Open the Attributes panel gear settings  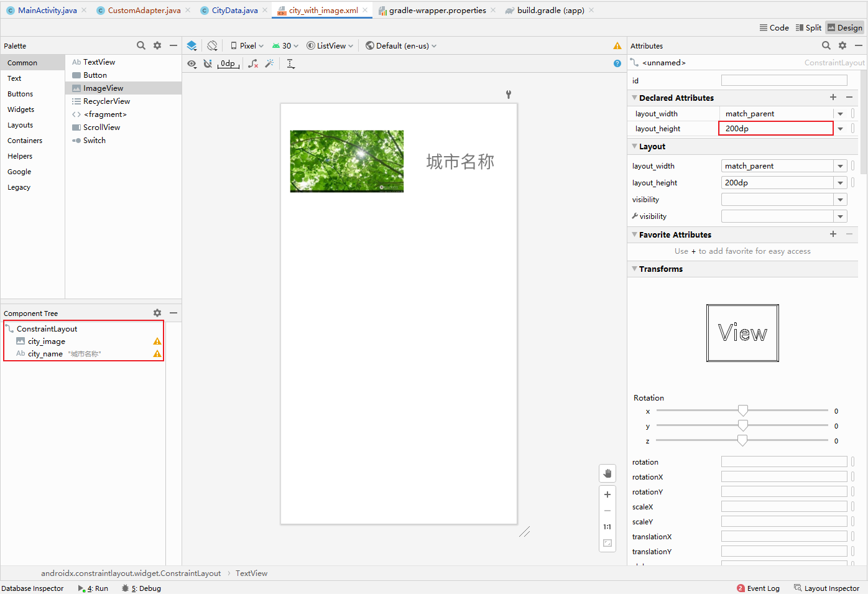click(843, 45)
